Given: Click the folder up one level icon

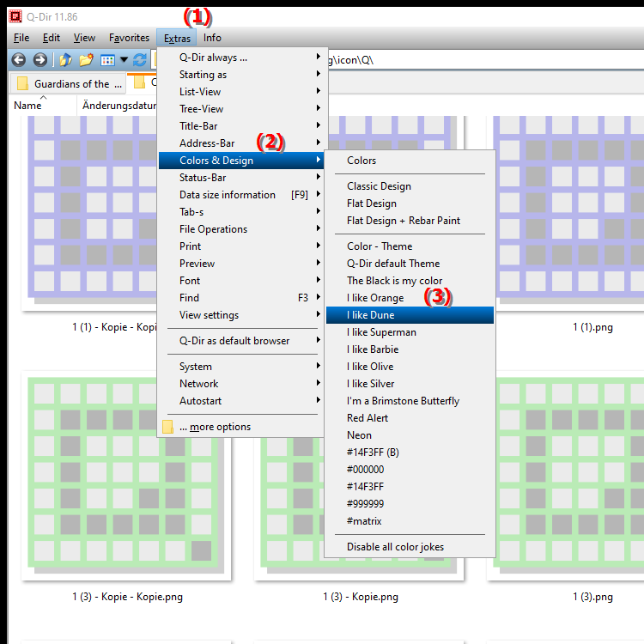Looking at the screenshot, I should point(65,60).
